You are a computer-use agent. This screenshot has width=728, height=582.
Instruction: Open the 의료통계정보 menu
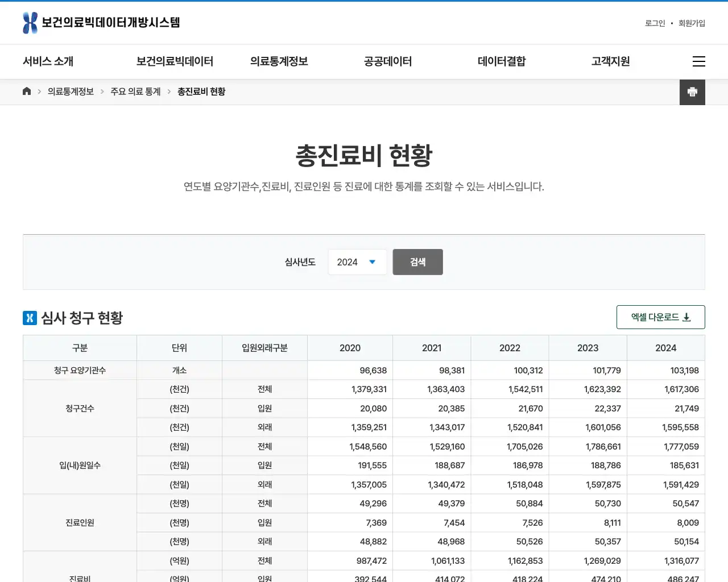click(279, 61)
